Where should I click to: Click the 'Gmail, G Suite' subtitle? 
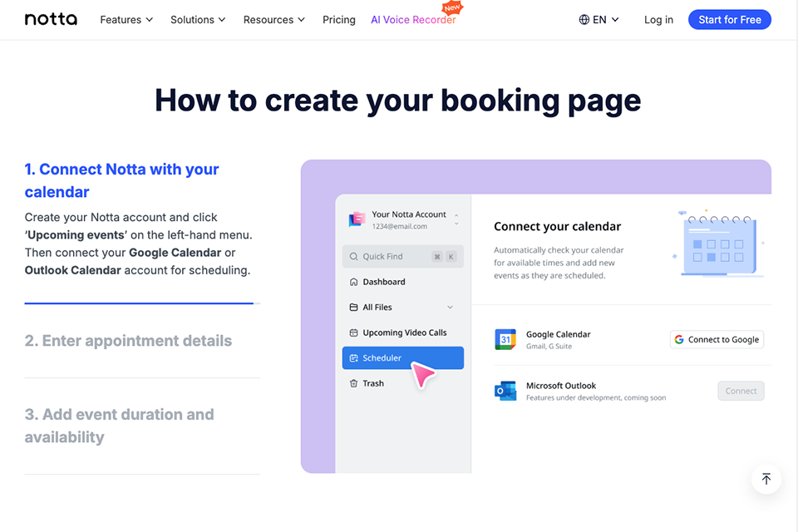549,347
